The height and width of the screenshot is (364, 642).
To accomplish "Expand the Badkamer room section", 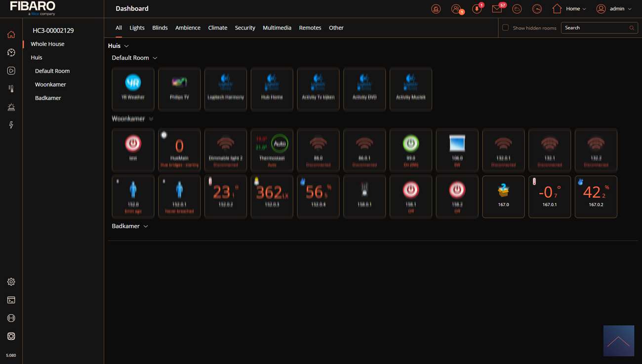I will coord(146,226).
